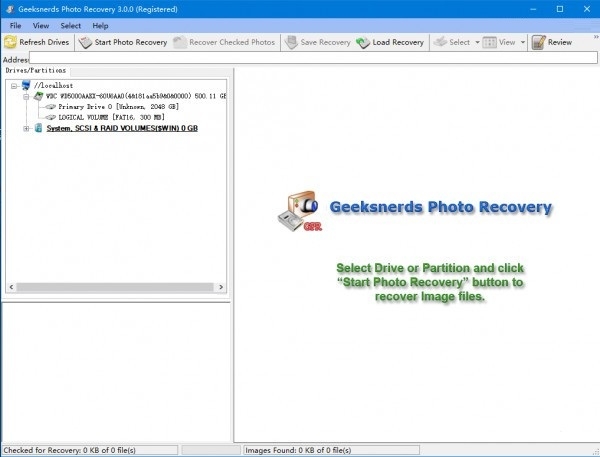Click the Primary Drive 0 disk icon
This screenshot has height=457, width=600.
tap(51, 106)
